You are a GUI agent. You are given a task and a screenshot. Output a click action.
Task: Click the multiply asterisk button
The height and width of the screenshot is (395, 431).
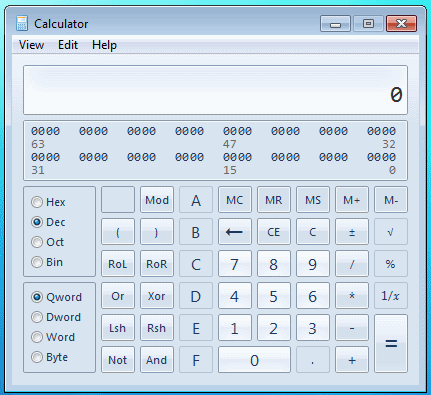352,296
